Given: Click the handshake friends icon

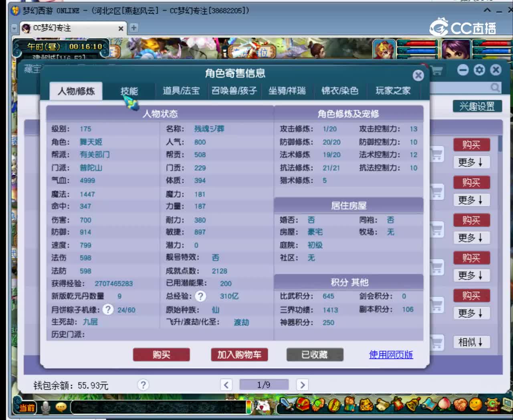Looking at the screenshot, I should pos(460,404).
